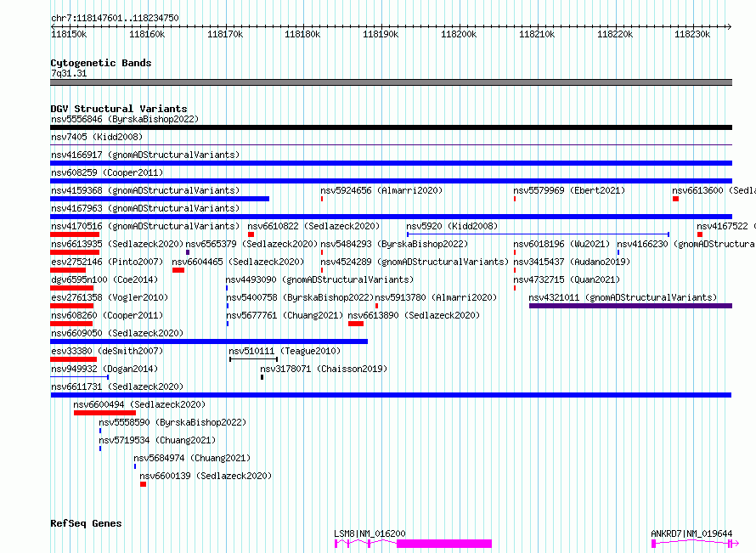Select the nsv510111 black bracket feature

pos(254,359)
